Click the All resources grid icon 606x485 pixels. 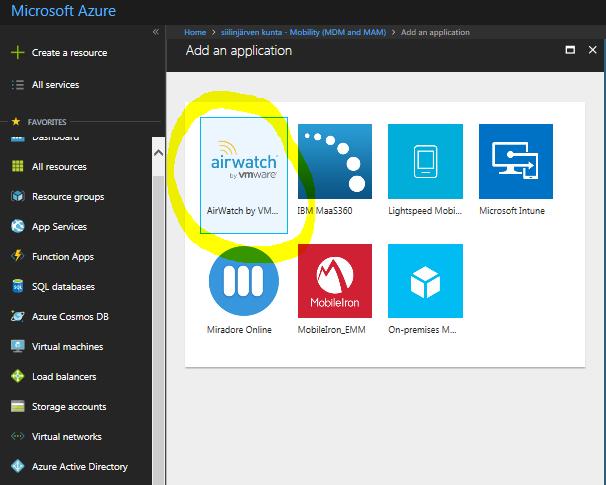coord(18,166)
